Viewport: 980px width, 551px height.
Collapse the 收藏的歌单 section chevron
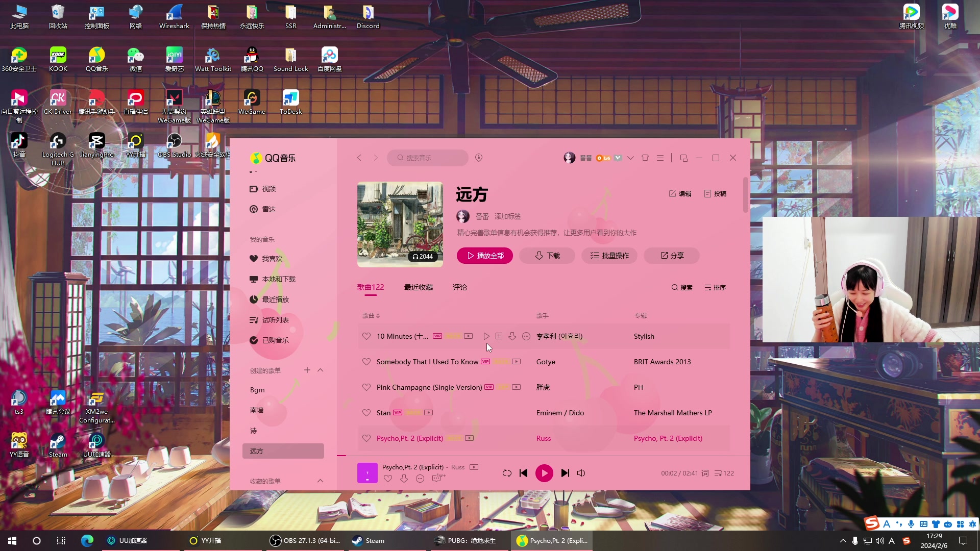point(321,481)
